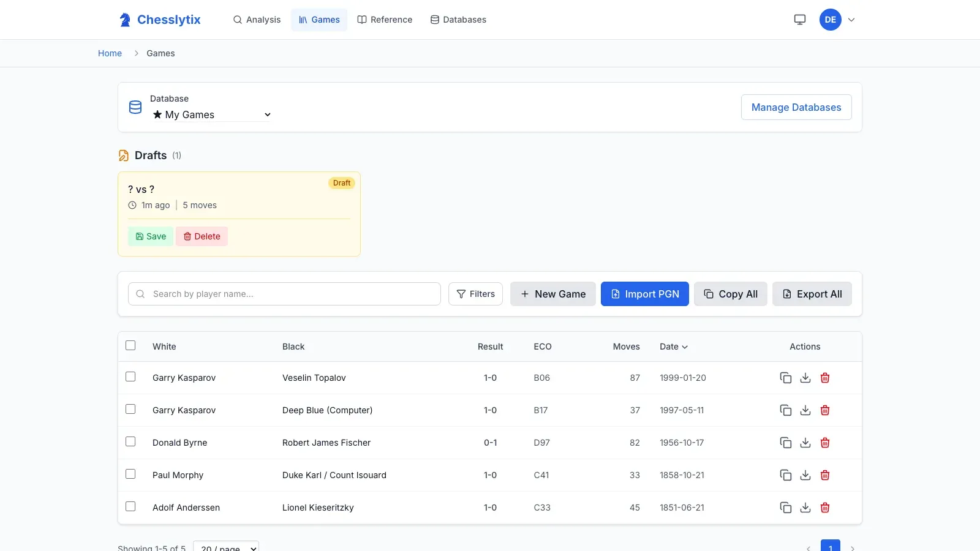Download the Kasparov vs Deep Blue game
This screenshot has width=980, height=551.
pos(805,410)
